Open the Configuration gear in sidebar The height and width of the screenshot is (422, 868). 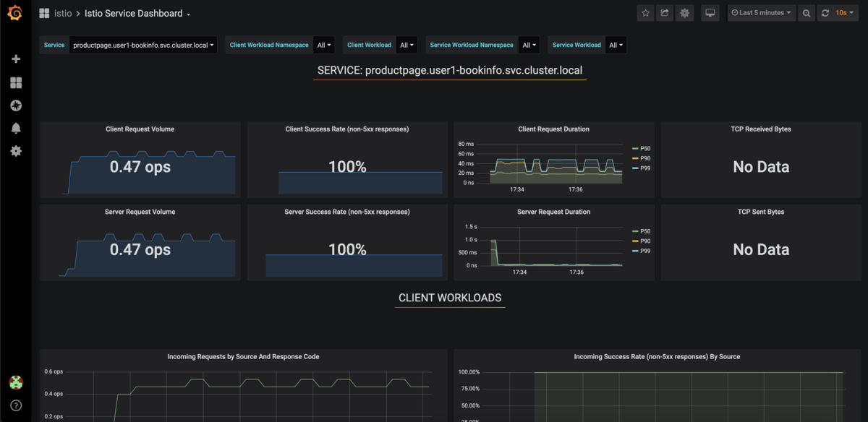16,151
